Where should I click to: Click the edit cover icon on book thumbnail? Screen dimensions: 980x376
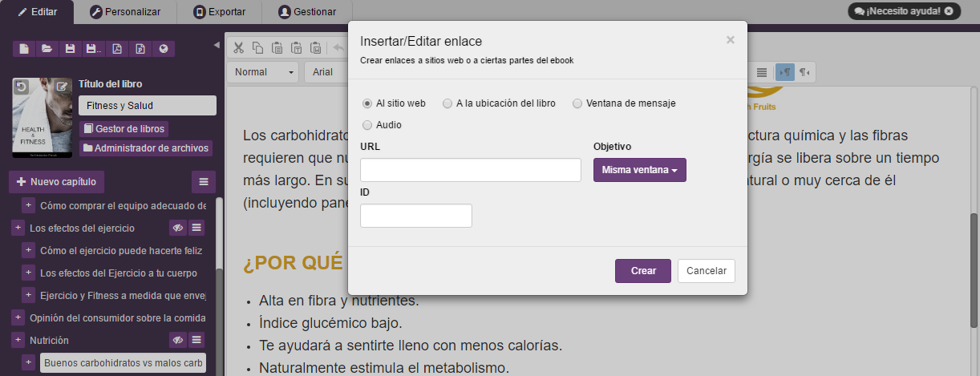pos(62,87)
